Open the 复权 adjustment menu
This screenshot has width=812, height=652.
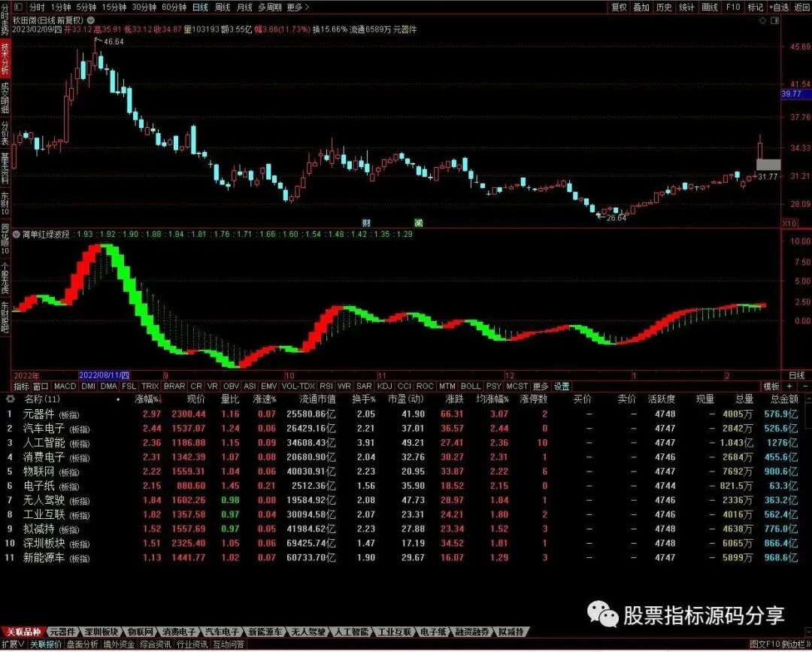click(619, 8)
